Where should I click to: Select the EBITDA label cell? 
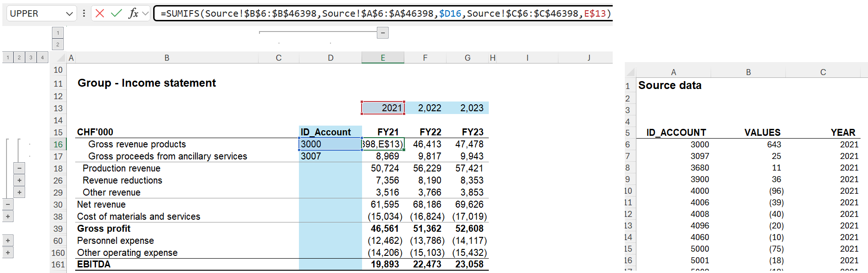point(94,264)
